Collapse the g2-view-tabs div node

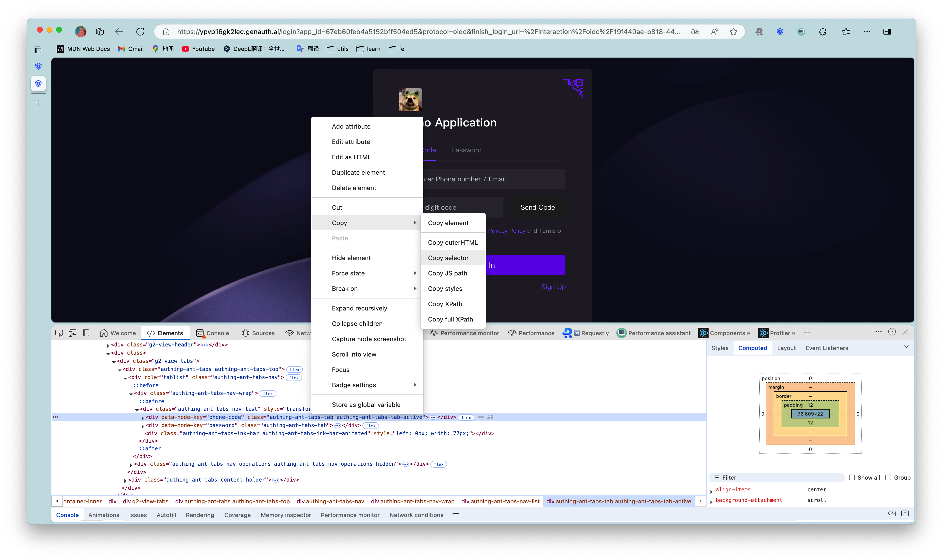click(x=114, y=362)
